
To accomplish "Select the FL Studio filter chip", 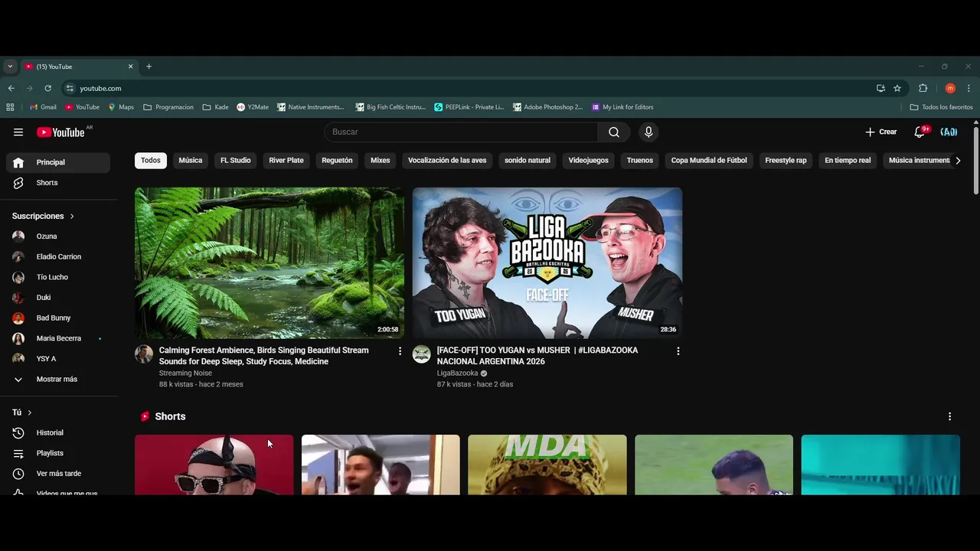I will 236,161.
